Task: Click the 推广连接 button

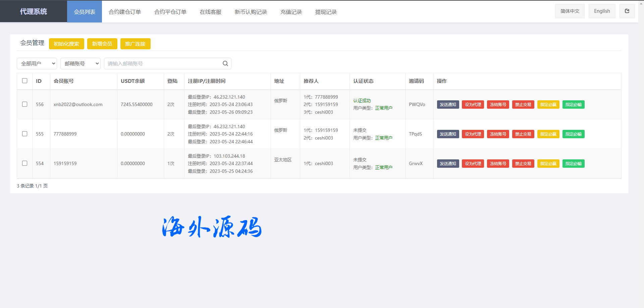Action: [x=135, y=44]
